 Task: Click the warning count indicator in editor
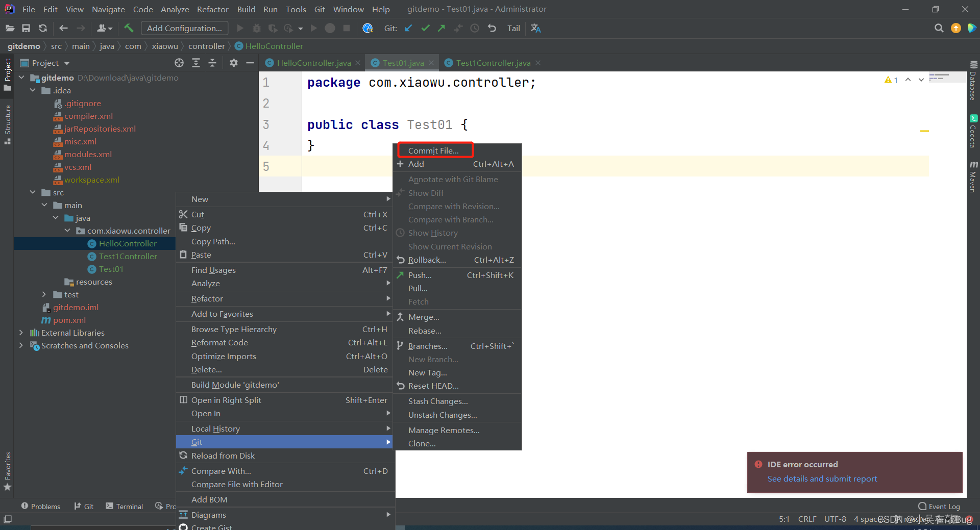[x=891, y=80]
